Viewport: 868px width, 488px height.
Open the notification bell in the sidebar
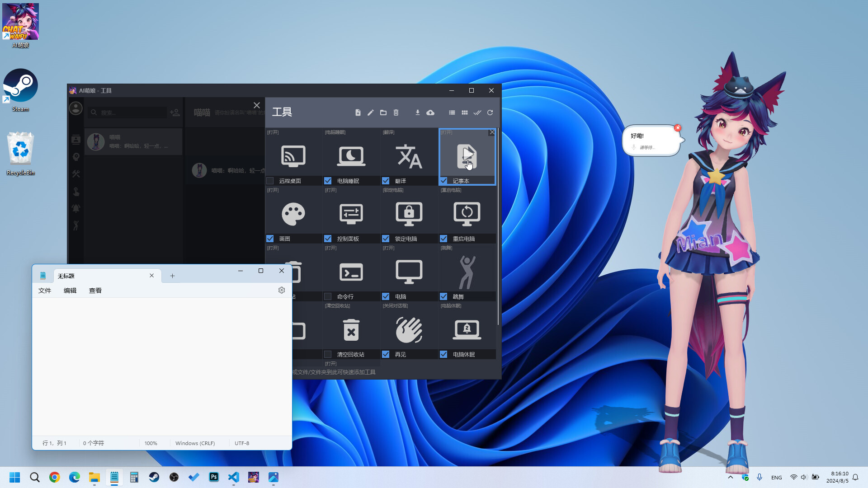[x=76, y=208]
